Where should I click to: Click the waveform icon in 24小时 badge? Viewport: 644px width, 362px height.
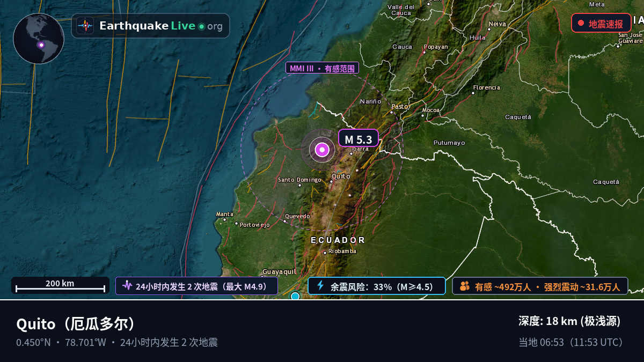point(127,285)
